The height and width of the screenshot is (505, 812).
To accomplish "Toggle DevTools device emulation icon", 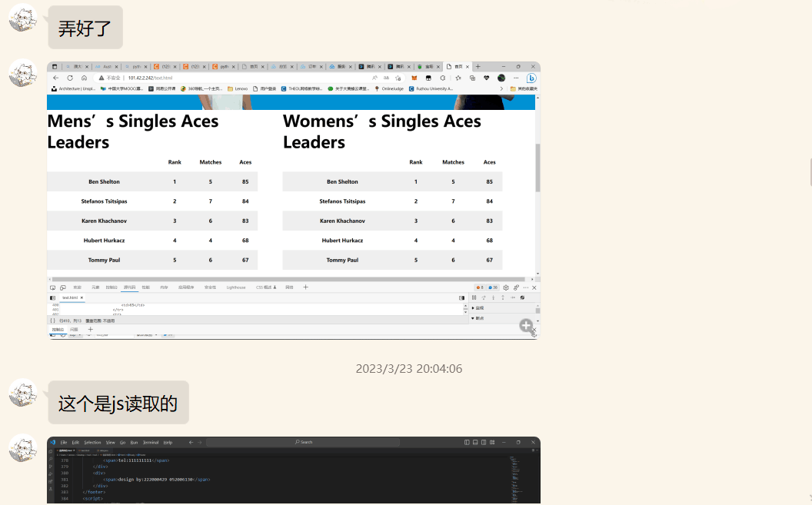I will [62, 287].
